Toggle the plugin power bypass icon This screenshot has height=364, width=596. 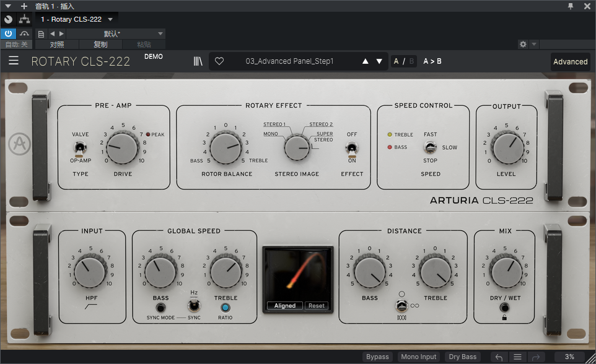click(x=8, y=34)
